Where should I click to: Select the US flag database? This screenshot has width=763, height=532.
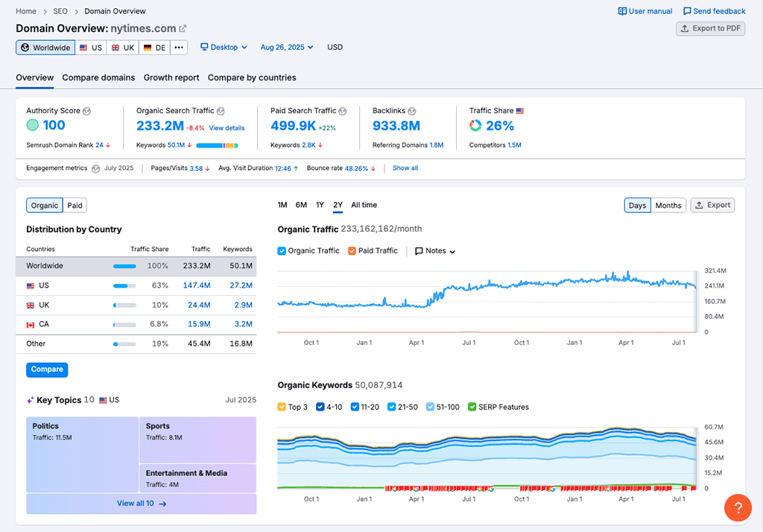[x=91, y=48]
